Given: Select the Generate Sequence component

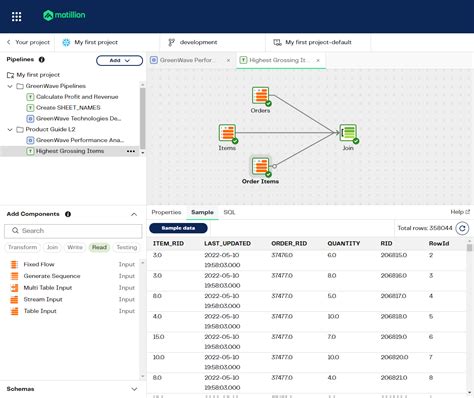Looking at the screenshot, I should [73, 276].
